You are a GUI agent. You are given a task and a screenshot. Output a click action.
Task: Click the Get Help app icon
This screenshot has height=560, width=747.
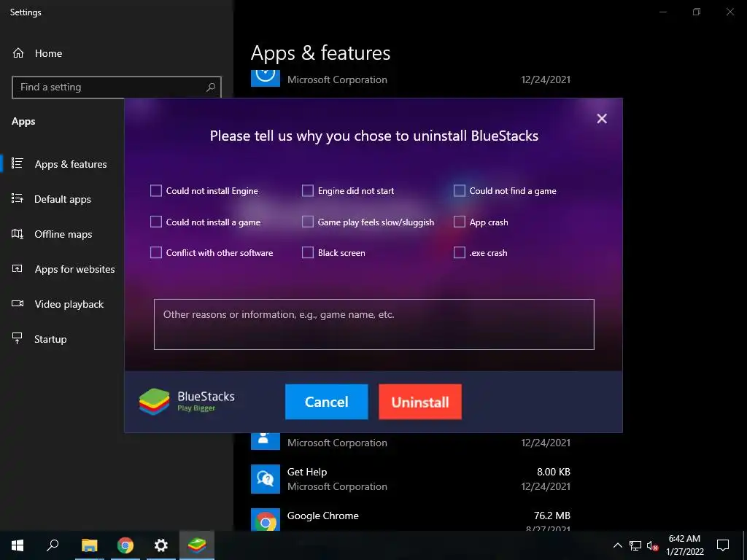pos(266,479)
